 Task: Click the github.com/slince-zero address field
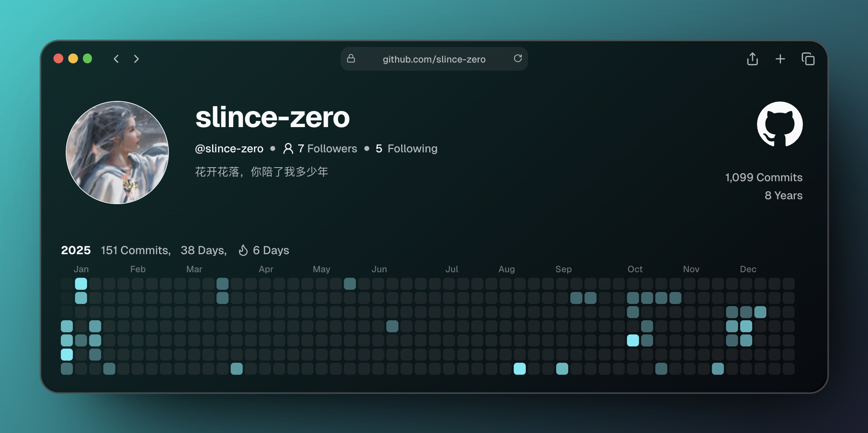[x=434, y=59]
